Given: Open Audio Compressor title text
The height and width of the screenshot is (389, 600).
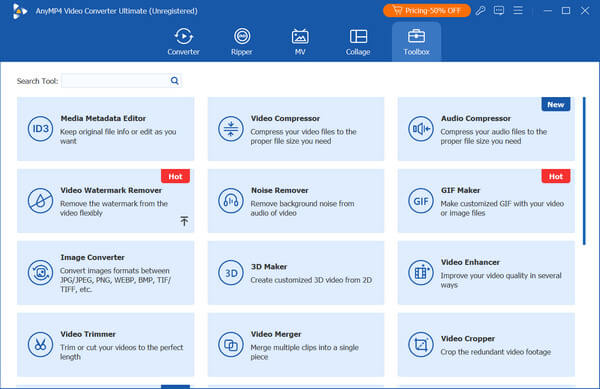Looking at the screenshot, I should coord(476,119).
